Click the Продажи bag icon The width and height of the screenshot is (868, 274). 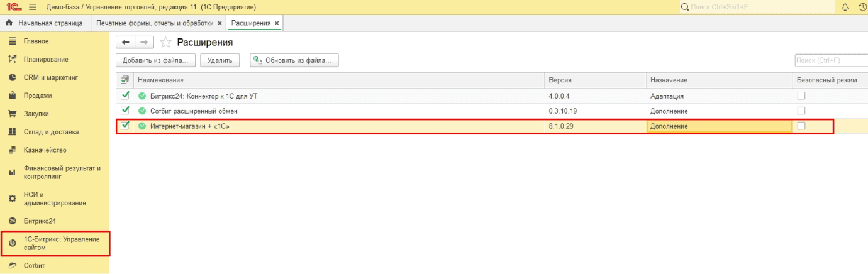tap(11, 96)
